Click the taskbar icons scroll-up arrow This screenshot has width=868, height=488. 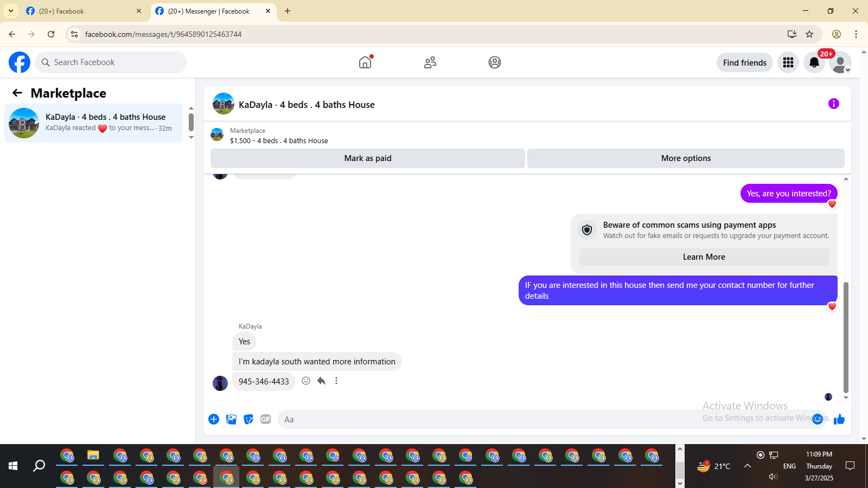[x=680, y=449]
